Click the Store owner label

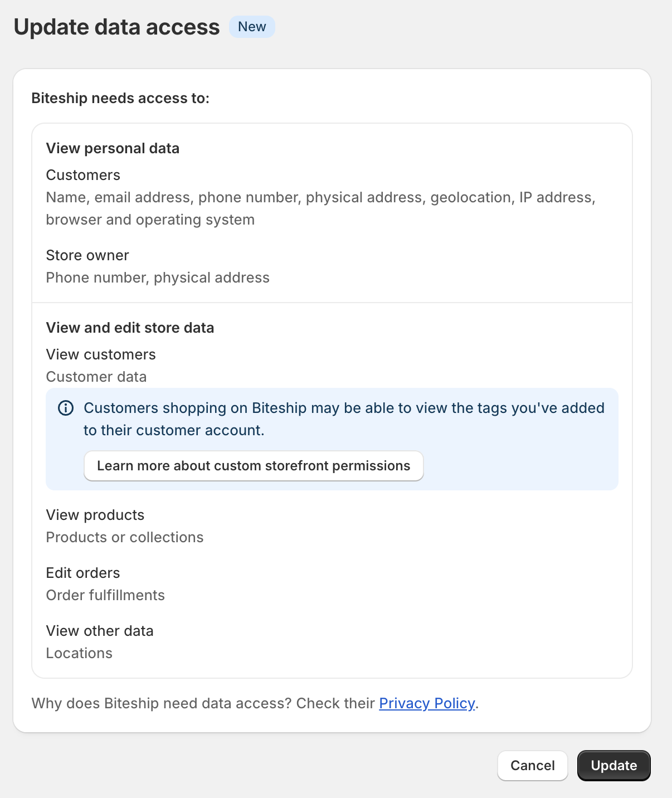87,255
